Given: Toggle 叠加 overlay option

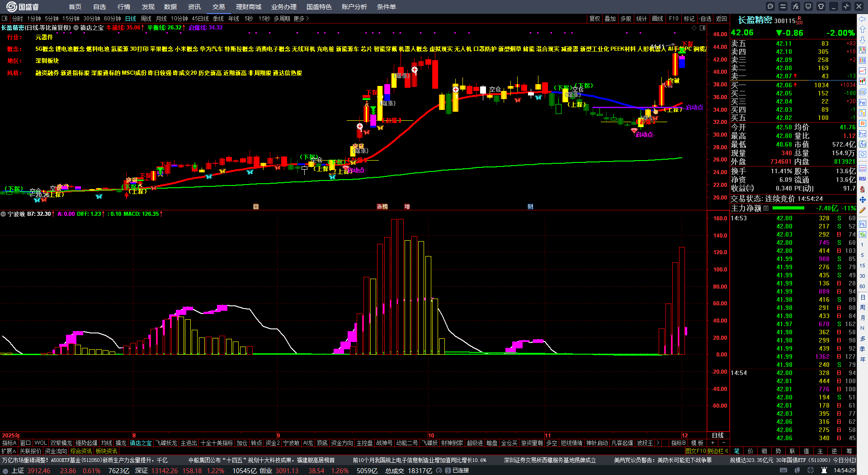Looking at the screenshot, I should (x=610, y=19).
